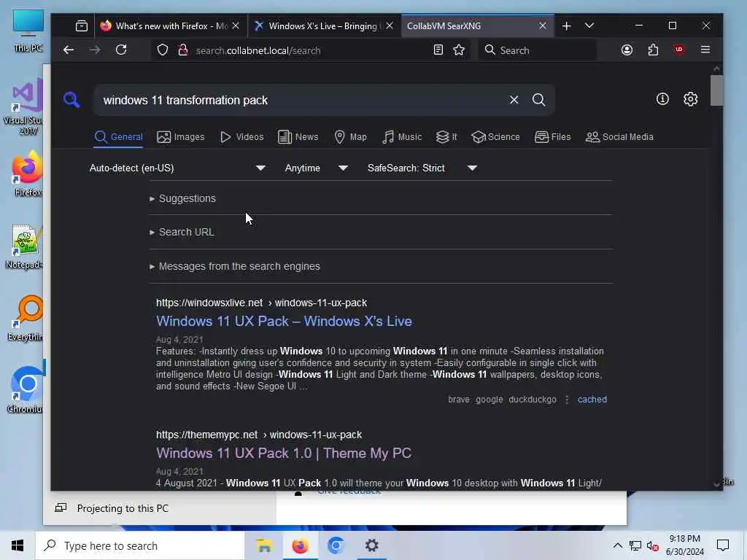The width and height of the screenshot is (747, 560).
Task: Toggle reader view icon in address bar
Action: click(x=438, y=50)
